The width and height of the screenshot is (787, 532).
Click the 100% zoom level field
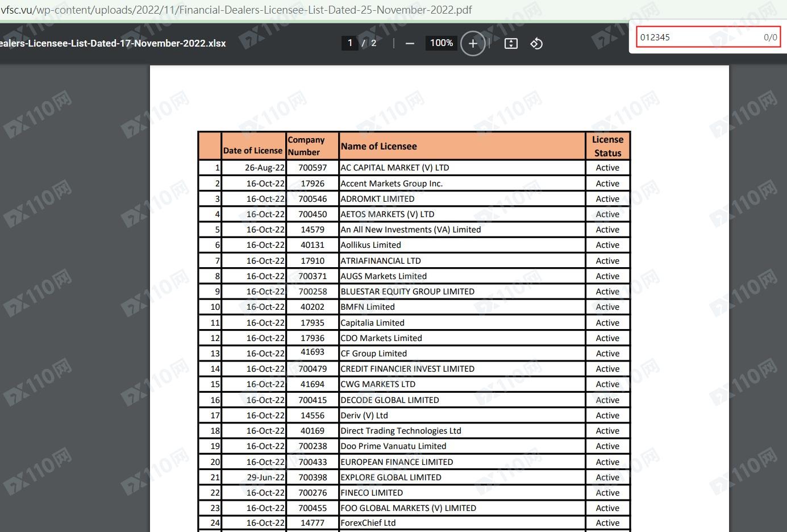(x=441, y=43)
